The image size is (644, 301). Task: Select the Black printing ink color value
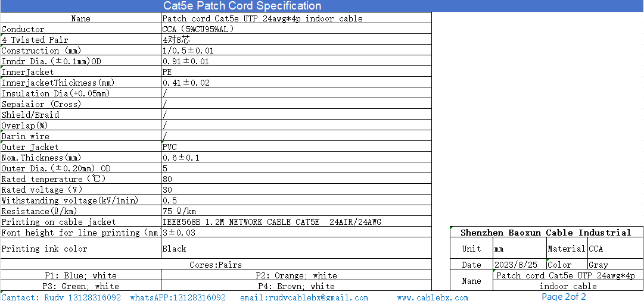174,249
